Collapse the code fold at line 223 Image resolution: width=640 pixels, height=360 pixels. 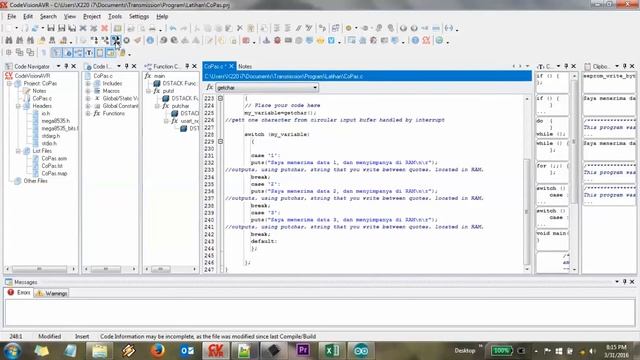[220, 98]
